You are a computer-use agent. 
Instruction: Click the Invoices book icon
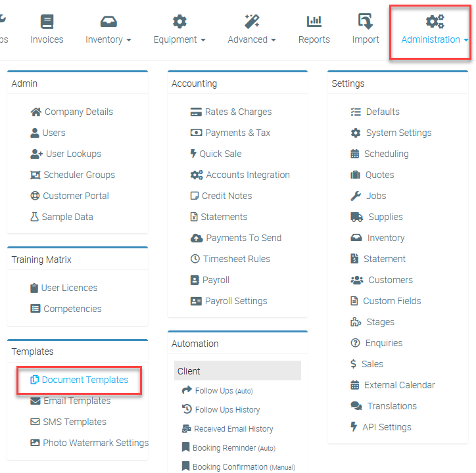tap(47, 22)
